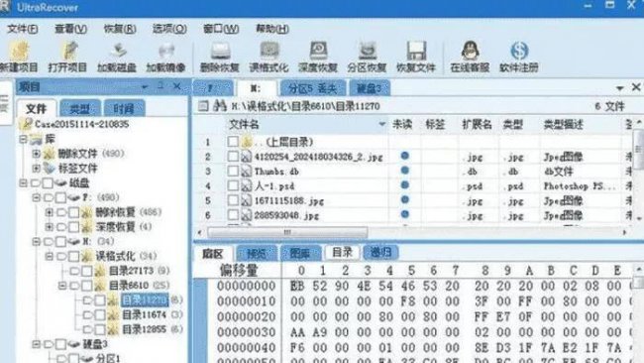Switch to the 类型 tab
The height and width of the screenshot is (363, 644).
[80, 108]
